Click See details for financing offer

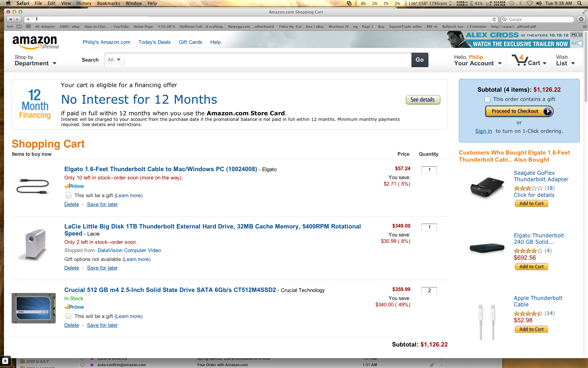(x=423, y=100)
